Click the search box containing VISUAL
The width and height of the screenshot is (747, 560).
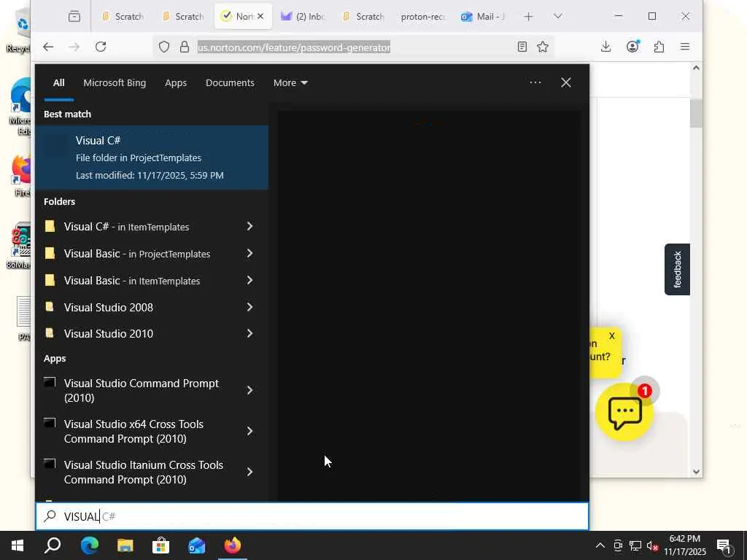pos(312,516)
